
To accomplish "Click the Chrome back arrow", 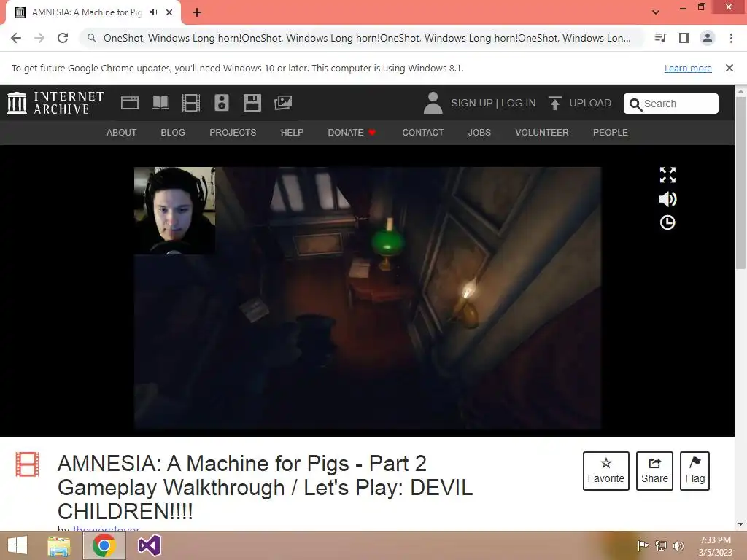I will [16, 38].
